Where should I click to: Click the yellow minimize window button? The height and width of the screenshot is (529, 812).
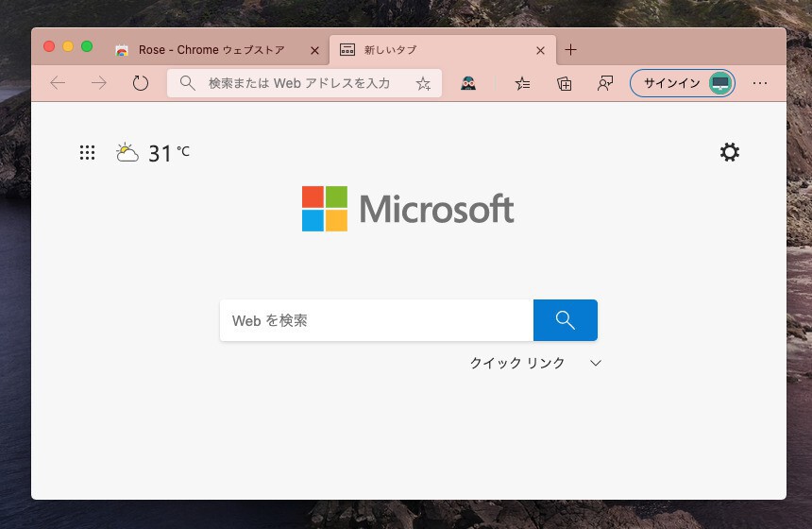point(68,46)
